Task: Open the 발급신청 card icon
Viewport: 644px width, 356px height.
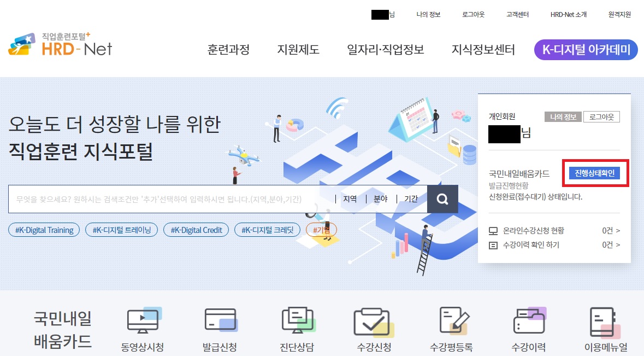Action: [221, 320]
